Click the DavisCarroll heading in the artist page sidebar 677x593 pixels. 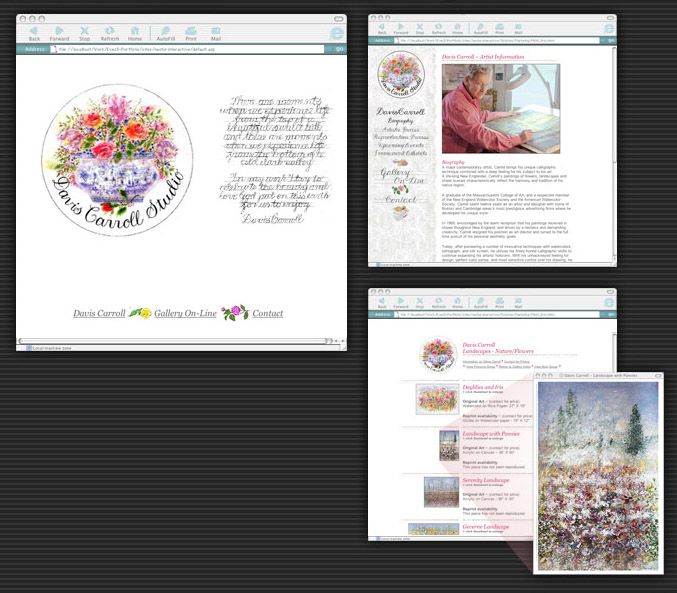coord(401,111)
